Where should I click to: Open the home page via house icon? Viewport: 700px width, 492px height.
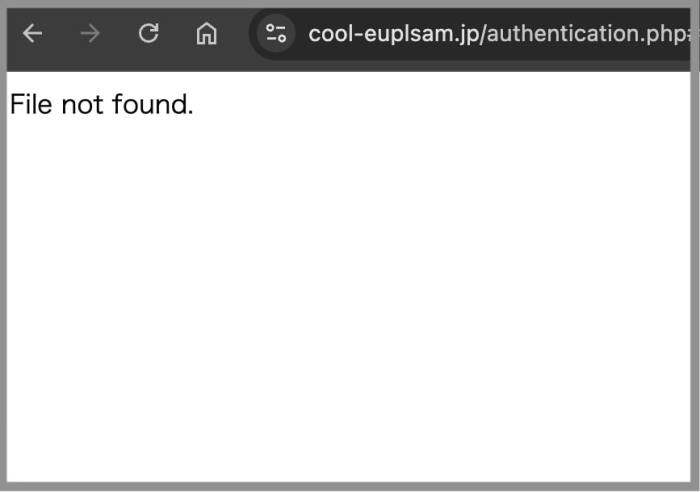(x=206, y=33)
